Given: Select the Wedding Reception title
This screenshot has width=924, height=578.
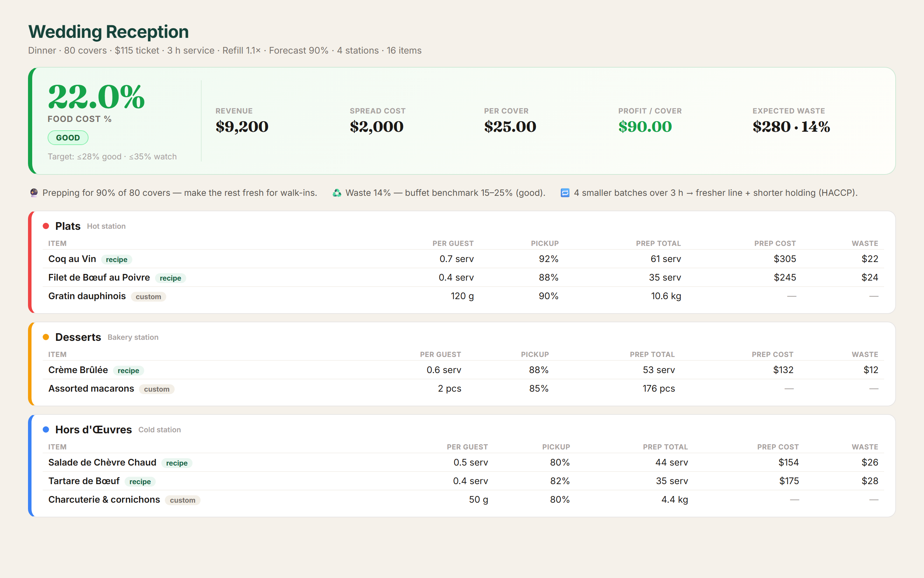Looking at the screenshot, I should pos(108,32).
